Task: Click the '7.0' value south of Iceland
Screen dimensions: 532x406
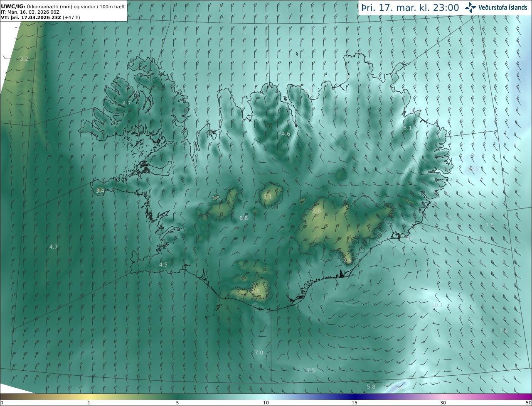Action: (x=259, y=352)
